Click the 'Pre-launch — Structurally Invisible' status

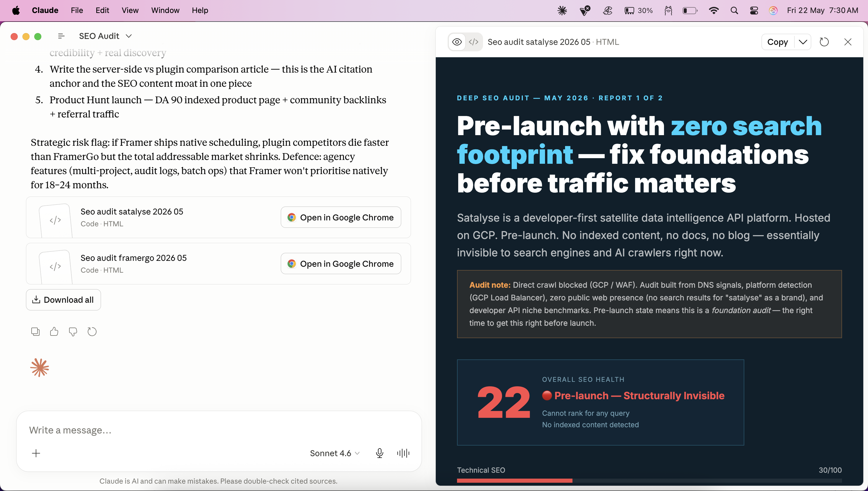click(633, 396)
